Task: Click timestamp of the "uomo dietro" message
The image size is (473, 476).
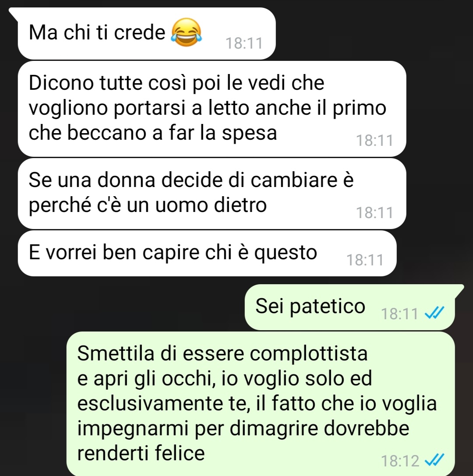Action: [x=374, y=212]
